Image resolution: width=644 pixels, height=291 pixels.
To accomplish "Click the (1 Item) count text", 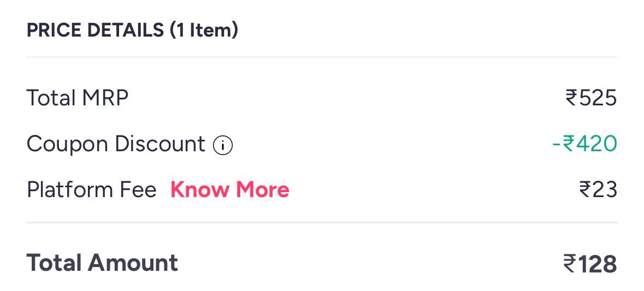I will point(204,31).
